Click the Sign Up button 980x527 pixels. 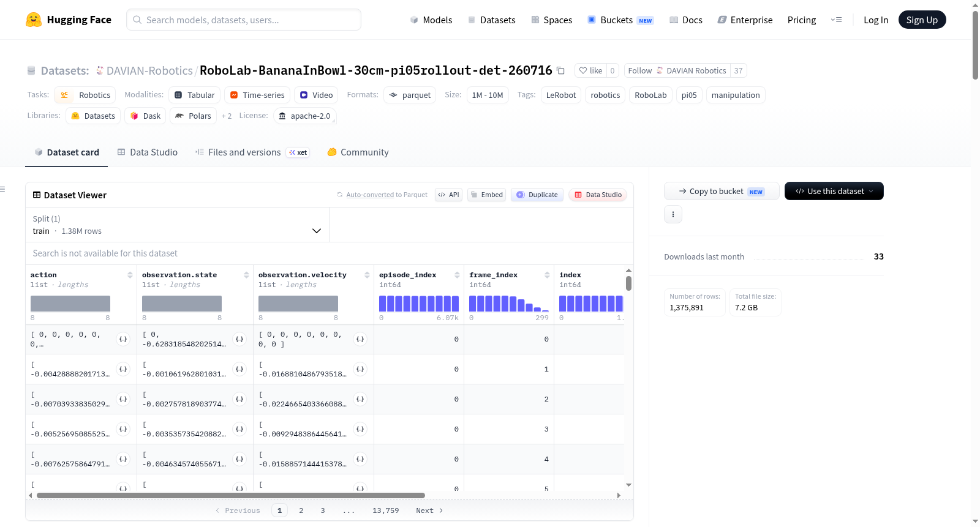(922, 20)
